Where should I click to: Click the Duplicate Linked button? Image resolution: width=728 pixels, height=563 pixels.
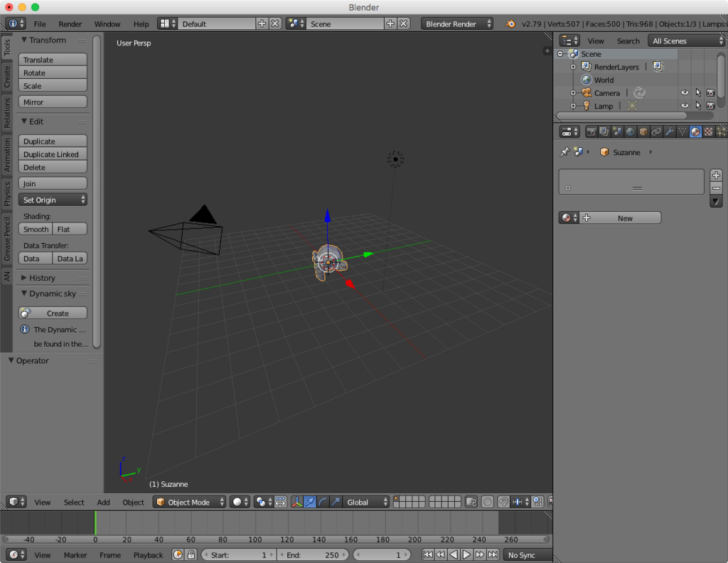(x=53, y=154)
